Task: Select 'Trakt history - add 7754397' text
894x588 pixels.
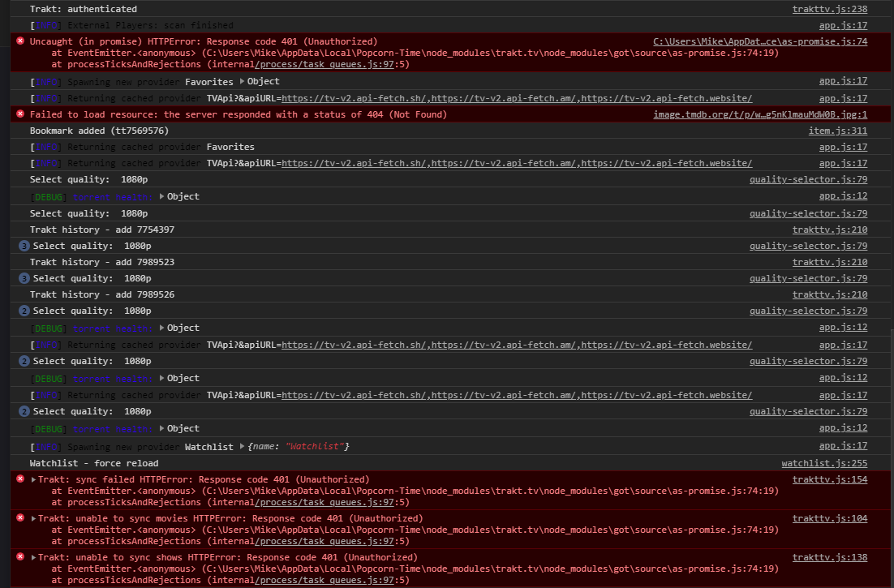Action: [102, 230]
